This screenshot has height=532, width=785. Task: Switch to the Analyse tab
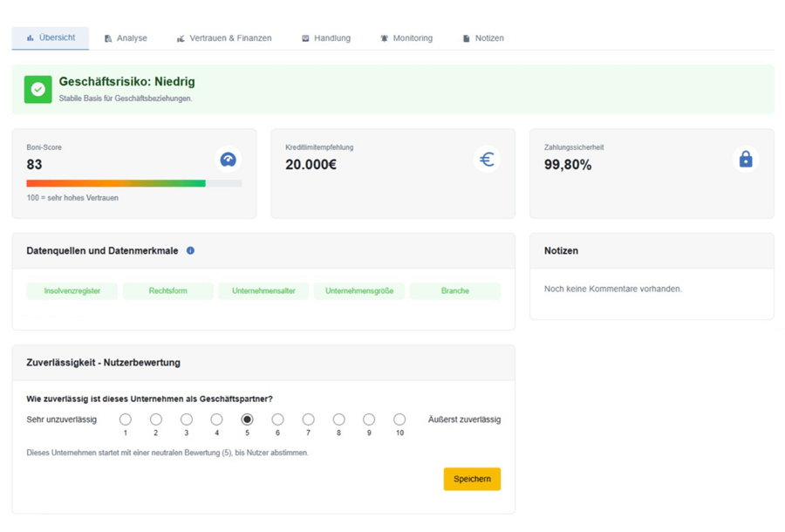(126, 38)
